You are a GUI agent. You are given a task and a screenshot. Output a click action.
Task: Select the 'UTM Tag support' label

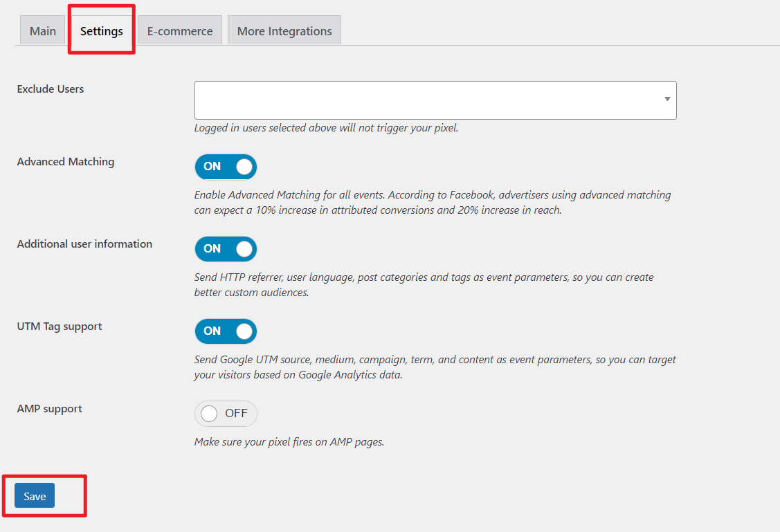[x=60, y=327]
